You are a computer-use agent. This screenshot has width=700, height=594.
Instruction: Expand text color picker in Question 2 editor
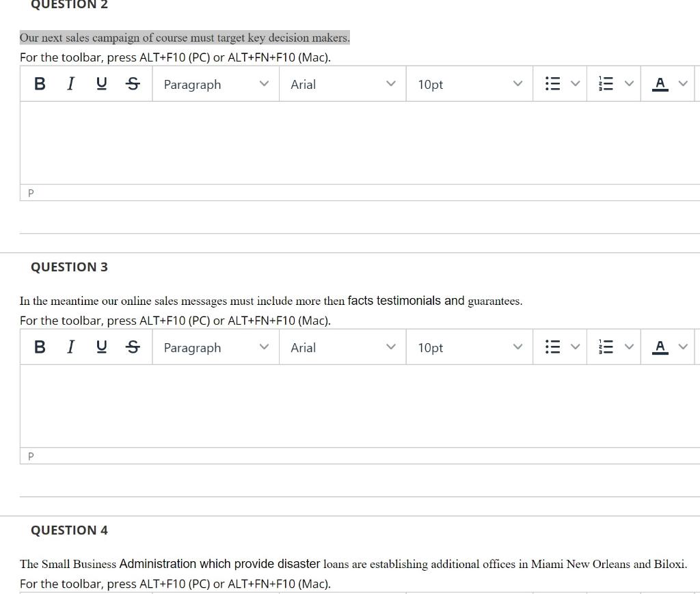(x=683, y=83)
